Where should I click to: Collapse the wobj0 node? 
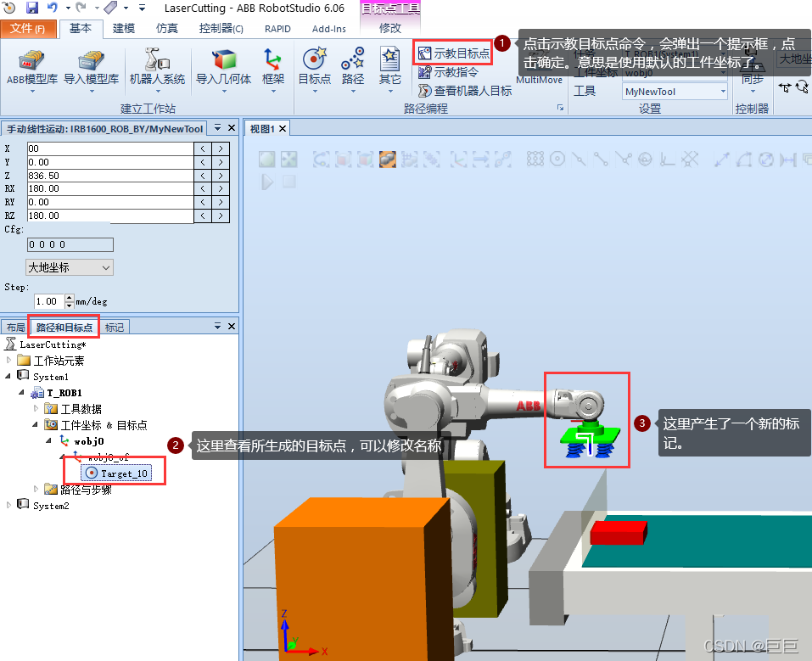(x=48, y=440)
